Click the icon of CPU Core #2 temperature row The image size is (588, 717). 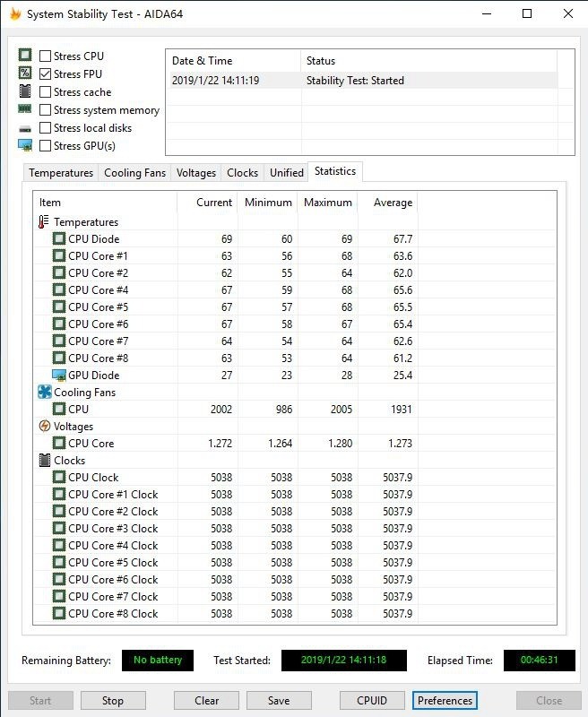(59, 272)
